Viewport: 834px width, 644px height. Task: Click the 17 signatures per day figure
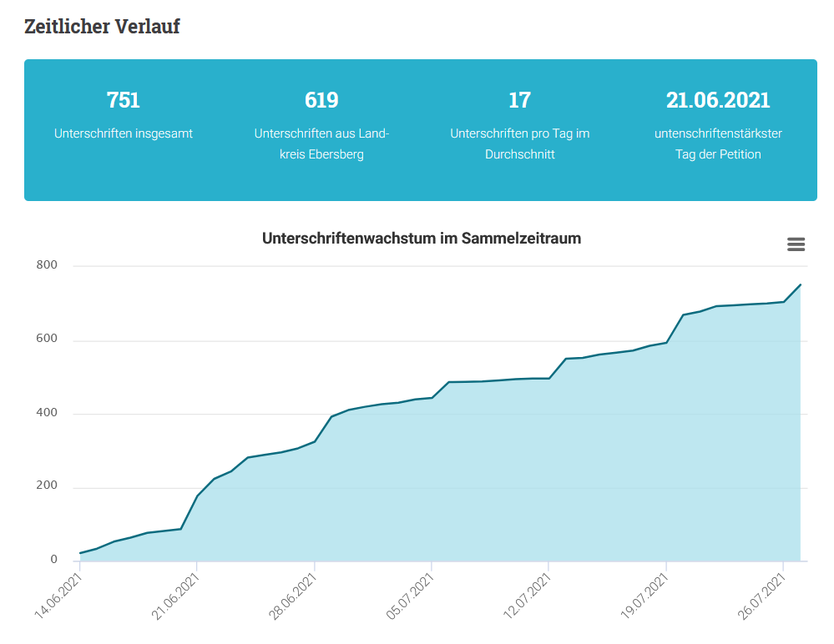tap(519, 100)
